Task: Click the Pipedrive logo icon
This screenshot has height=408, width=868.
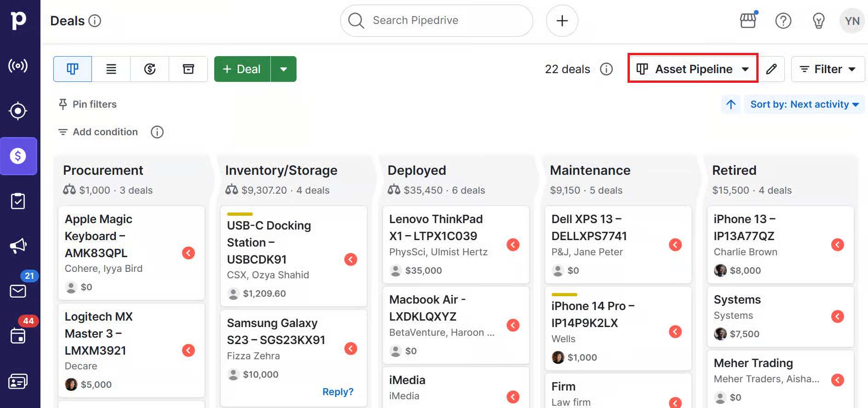Action: (18, 20)
